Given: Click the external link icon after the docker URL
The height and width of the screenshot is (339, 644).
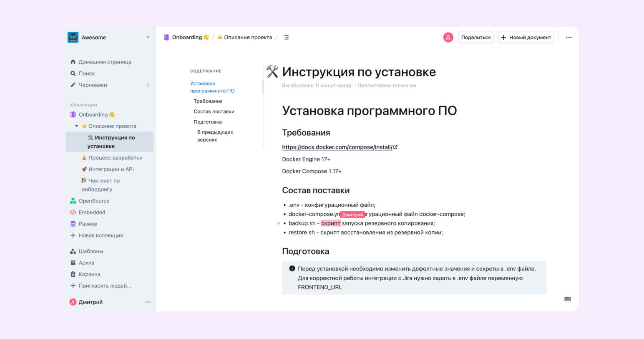Looking at the screenshot, I should pyautogui.click(x=395, y=147).
